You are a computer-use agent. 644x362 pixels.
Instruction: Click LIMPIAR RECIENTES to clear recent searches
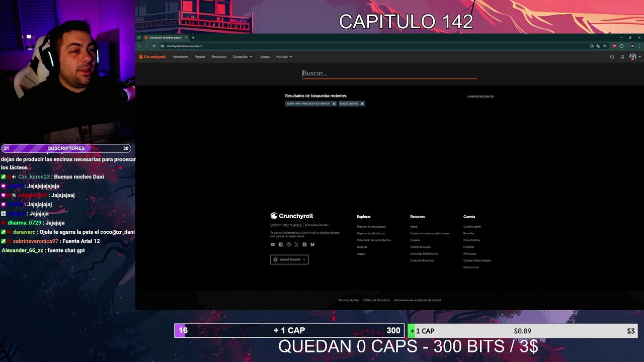(x=480, y=97)
